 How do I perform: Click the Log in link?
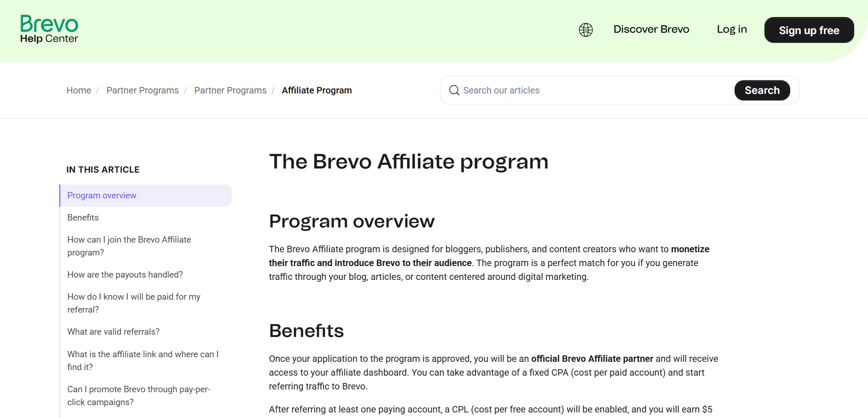[x=731, y=29]
